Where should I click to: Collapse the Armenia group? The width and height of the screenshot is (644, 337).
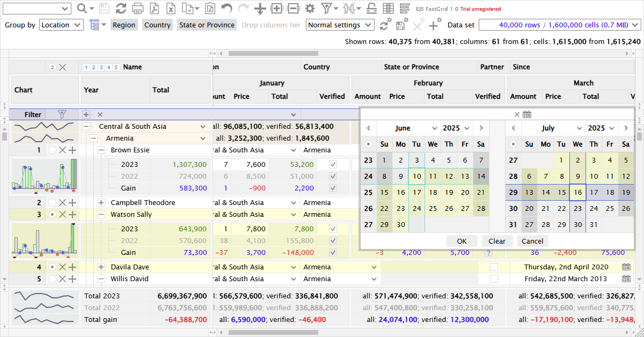click(93, 138)
